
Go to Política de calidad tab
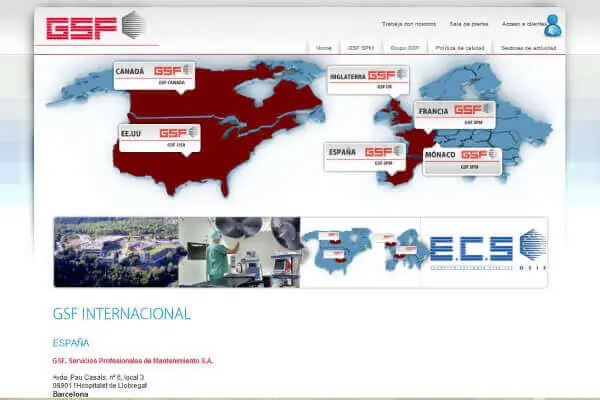point(459,47)
